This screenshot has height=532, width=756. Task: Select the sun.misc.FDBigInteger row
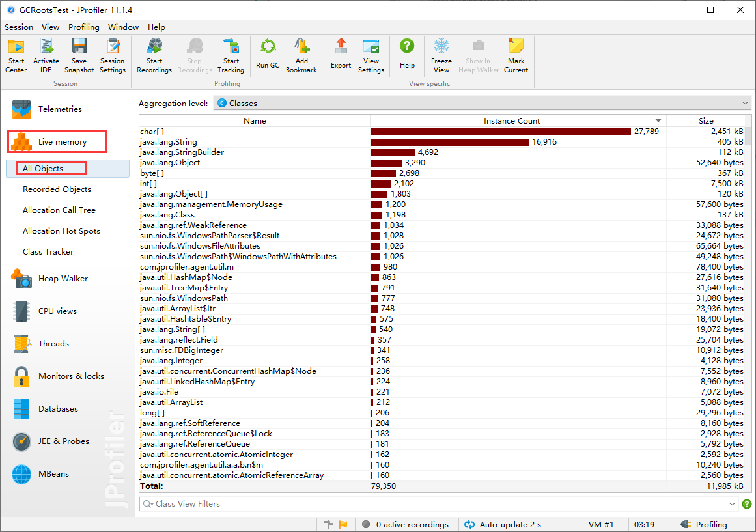pos(442,350)
